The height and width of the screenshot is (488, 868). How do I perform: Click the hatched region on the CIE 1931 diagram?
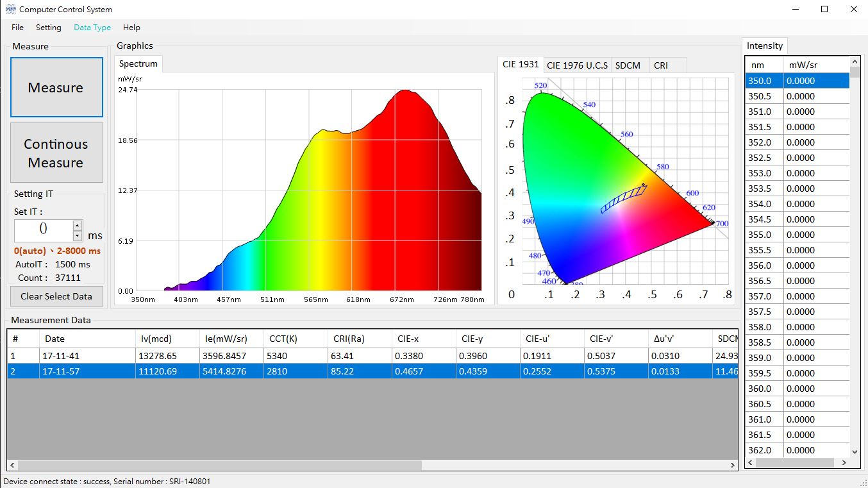click(624, 199)
